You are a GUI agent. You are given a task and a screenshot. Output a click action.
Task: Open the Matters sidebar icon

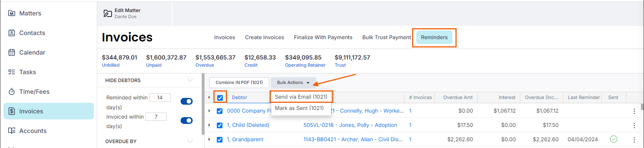tap(12, 13)
